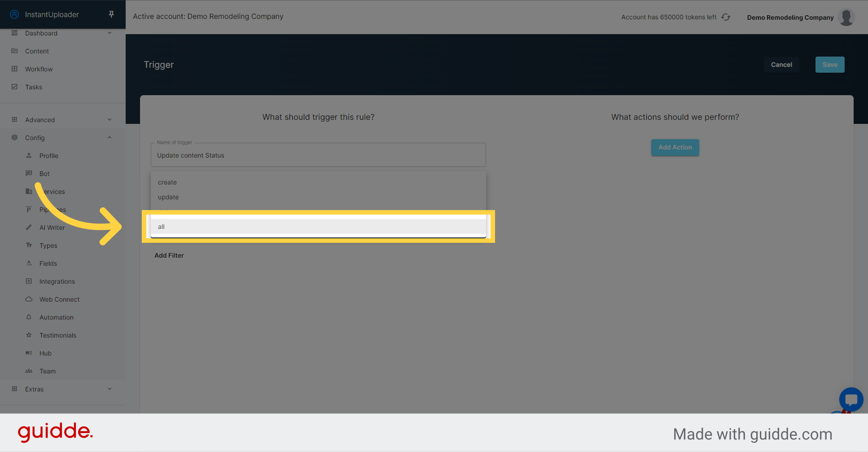This screenshot has width=868, height=452.
Task: Click the InstantUploader logo icon
Action: click(x=14, y=14)
